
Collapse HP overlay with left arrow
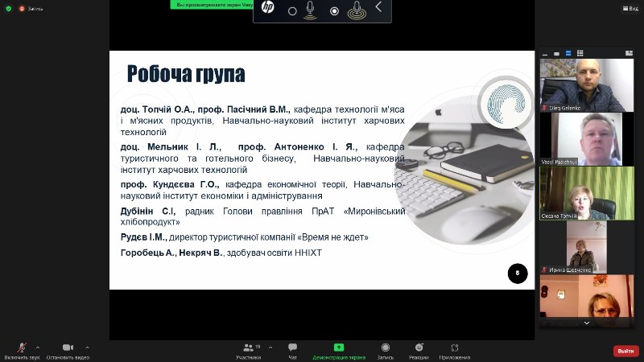pos(378,6)
